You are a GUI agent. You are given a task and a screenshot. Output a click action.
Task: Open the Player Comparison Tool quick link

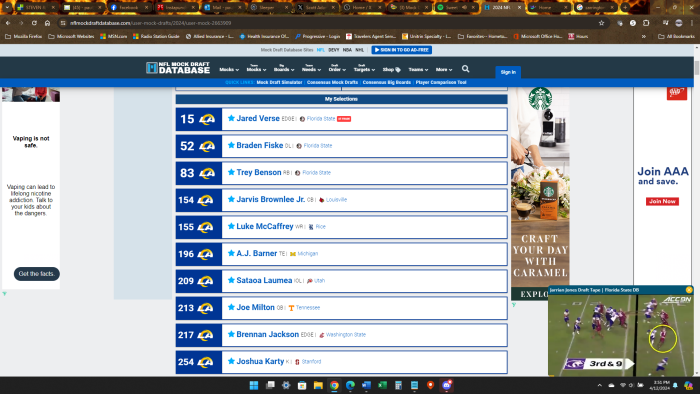coord(441,83)
